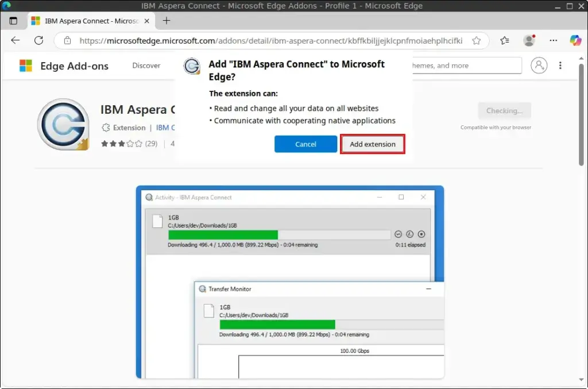This screenshot has height=389, width=588.
Task: Go back to the previous page
Action: tap(16, 41)
